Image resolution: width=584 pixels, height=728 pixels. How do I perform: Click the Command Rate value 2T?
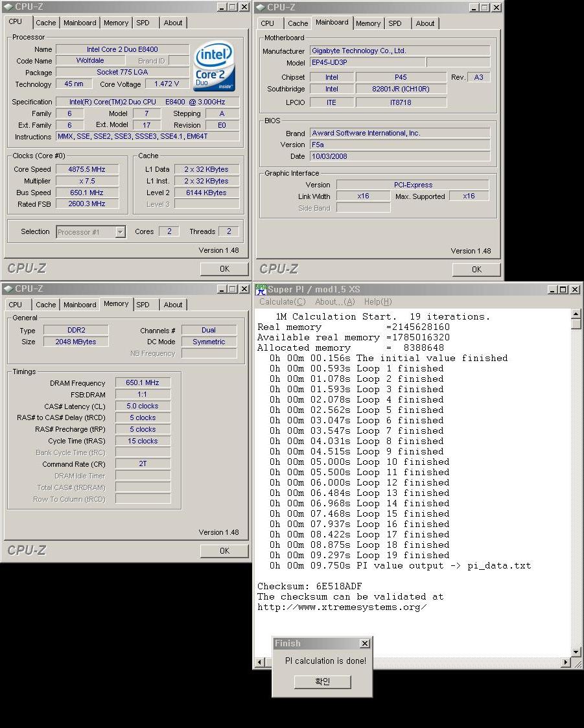tap(143, 464)
